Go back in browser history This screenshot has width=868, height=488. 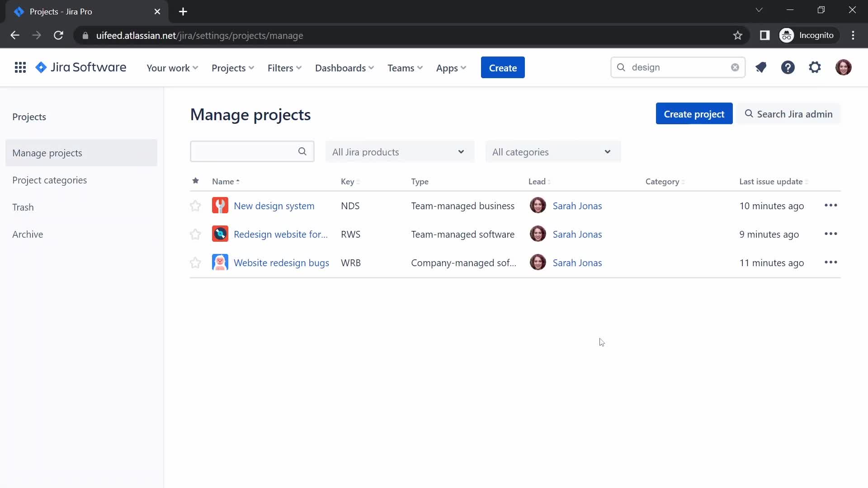tap(15, 35)
